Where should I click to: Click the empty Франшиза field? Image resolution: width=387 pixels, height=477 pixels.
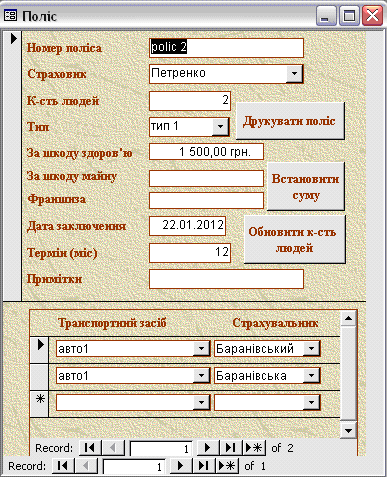(206, 201)
